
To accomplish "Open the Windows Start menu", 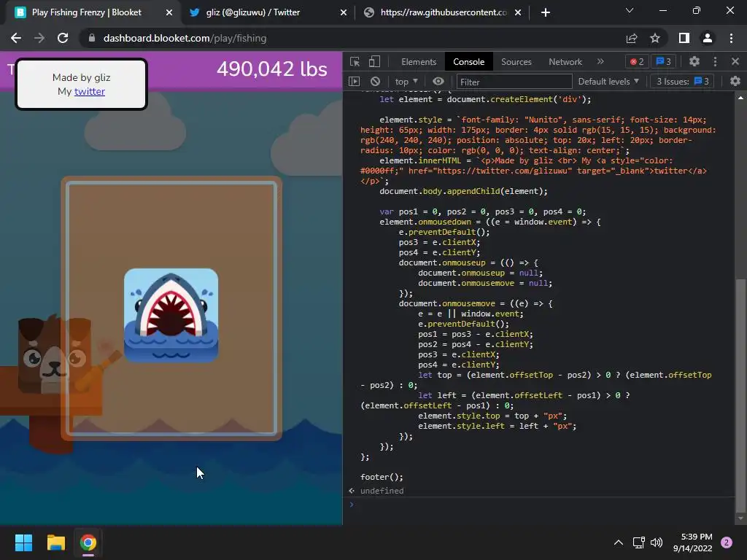I will (x=23, y=542).
